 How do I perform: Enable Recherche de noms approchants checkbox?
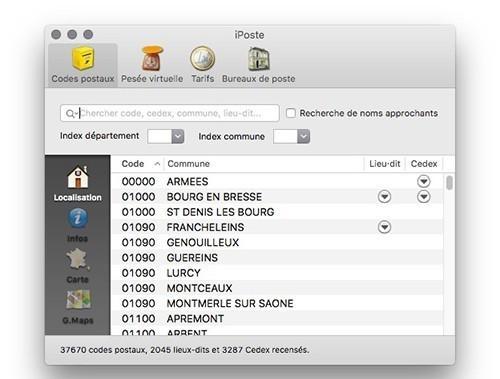(291, 113)
